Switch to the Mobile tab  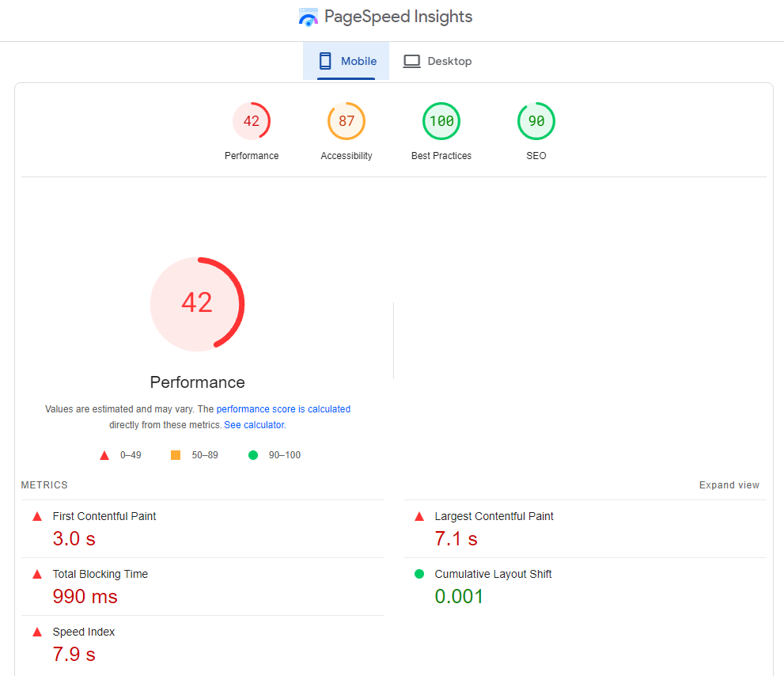coord(346,61)
